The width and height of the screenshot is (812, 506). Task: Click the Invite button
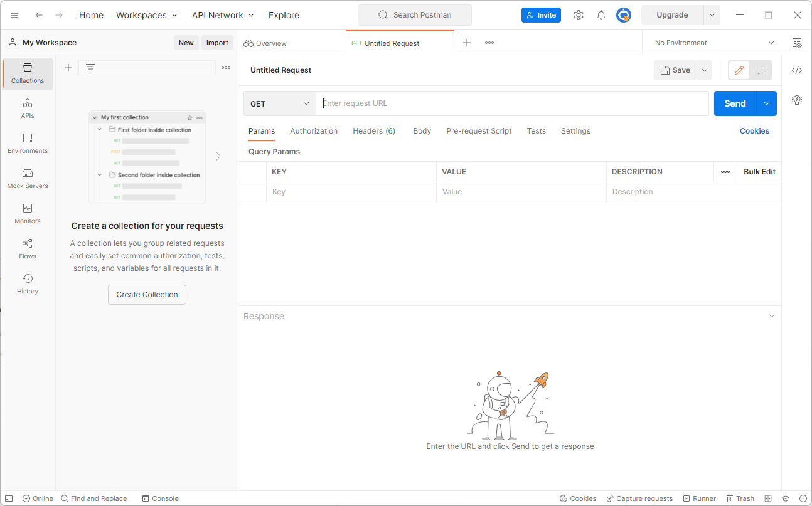pos(541,15)
